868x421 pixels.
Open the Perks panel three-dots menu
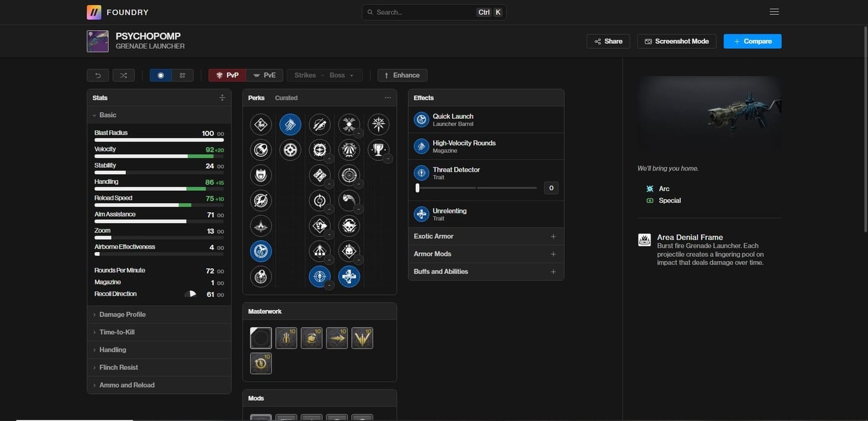(x=388, y=98)
